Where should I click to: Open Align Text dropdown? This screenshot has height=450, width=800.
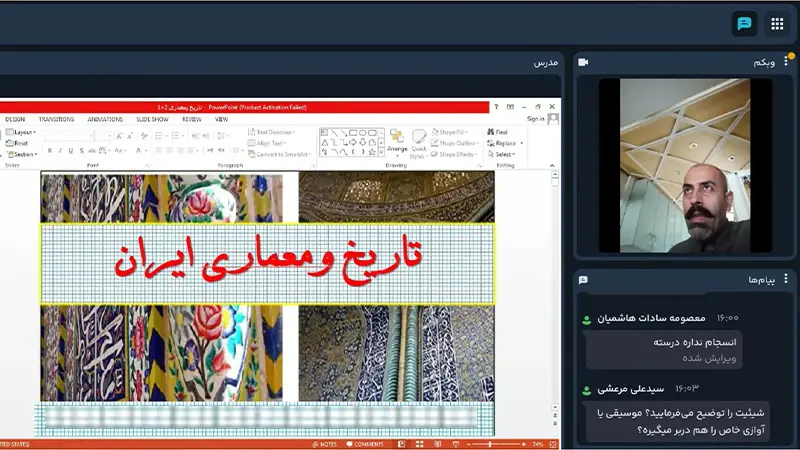[268, 143]
